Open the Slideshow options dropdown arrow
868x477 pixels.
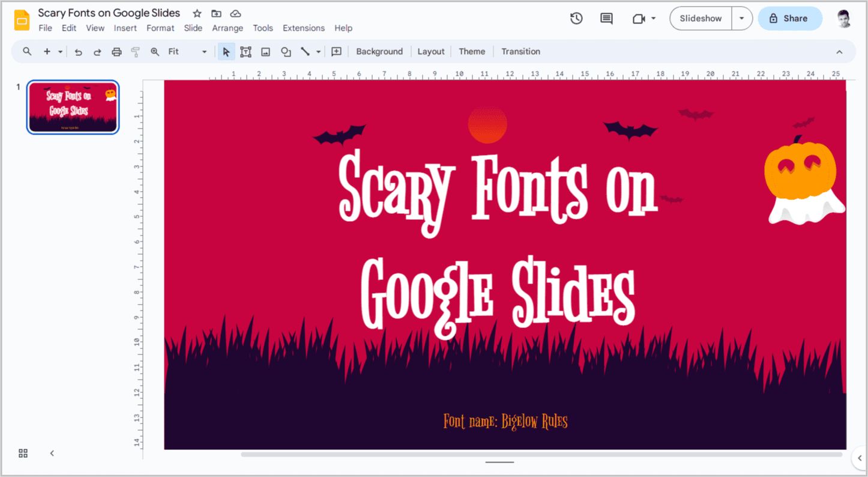(742, 19)
